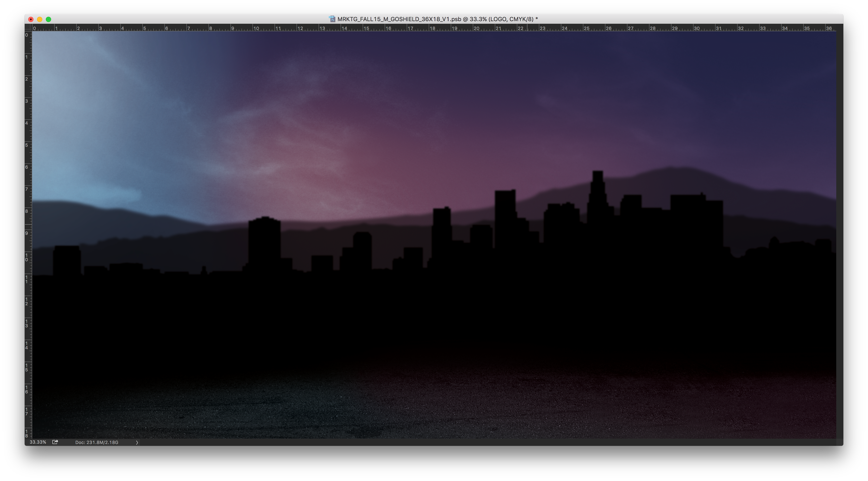868x481 pixels.
Task: Click the export/share icon in status bar
Action: (55, 442)
